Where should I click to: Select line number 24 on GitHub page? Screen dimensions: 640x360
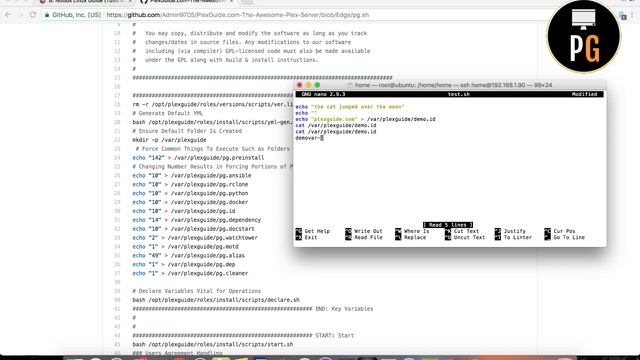(x=117, y=158)
